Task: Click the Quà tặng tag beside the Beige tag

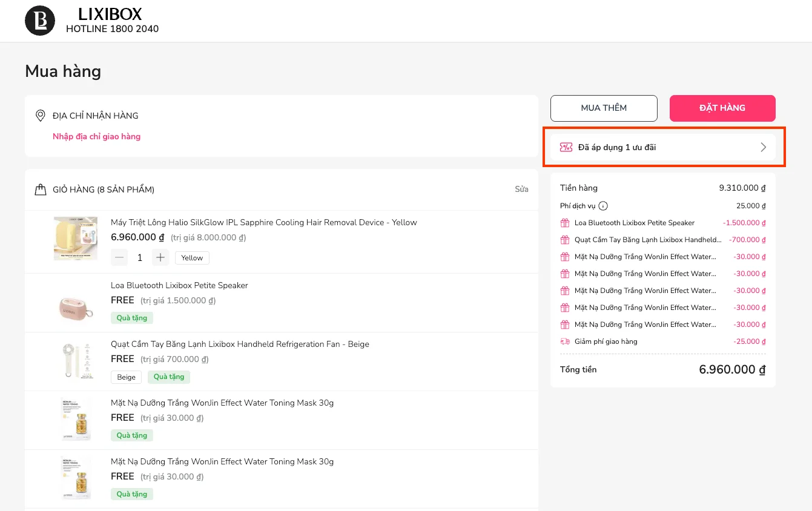Action: [x=169, y=377]
